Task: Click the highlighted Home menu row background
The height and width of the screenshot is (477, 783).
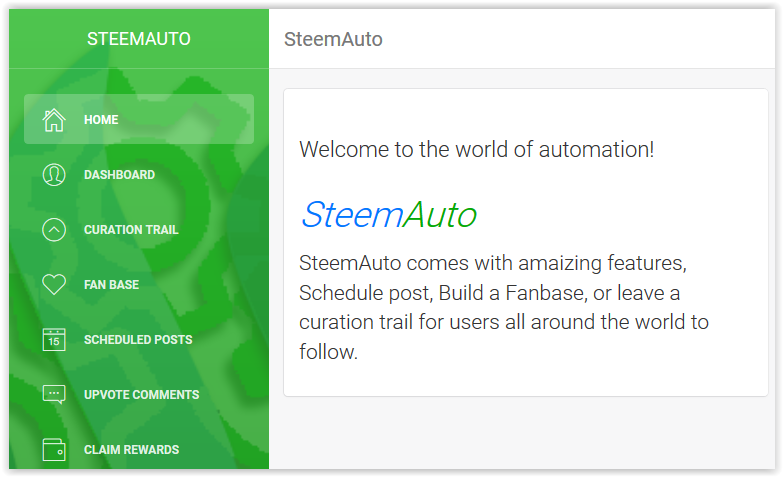Action: [x=139, y=119]
